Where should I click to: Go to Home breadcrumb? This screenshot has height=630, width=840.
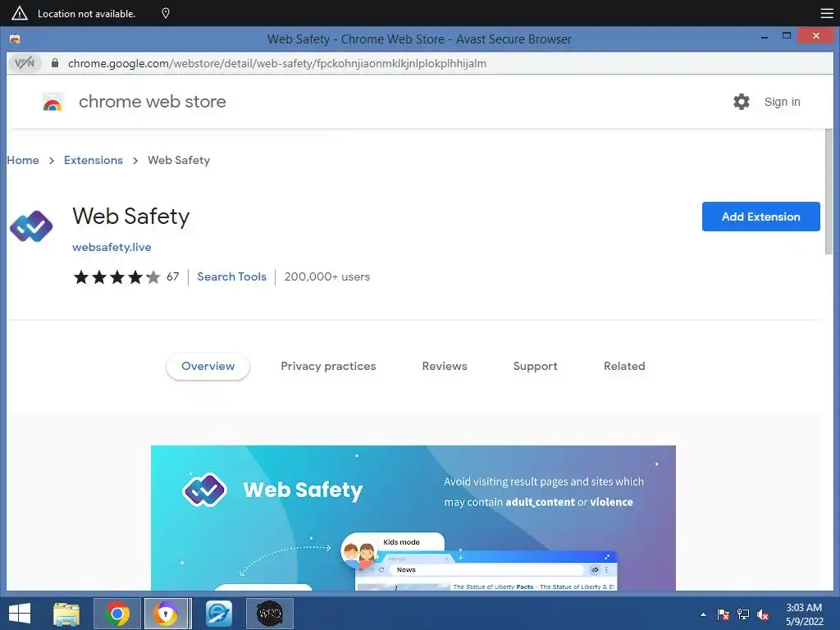[22, 160]
